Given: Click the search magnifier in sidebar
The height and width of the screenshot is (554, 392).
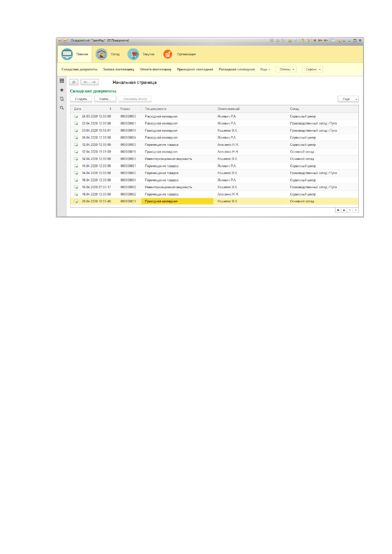Looking at the screenshot, I should (62, 108).
